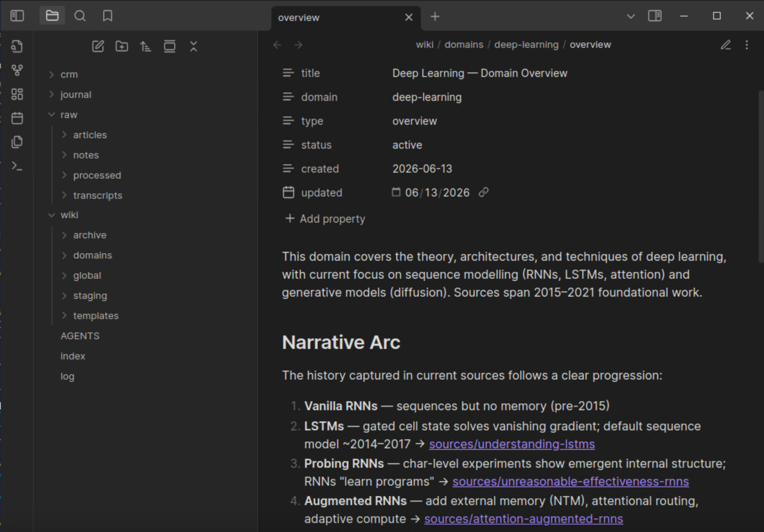Viewport: 764px width, 532px height.
Task: Open the search pane icon
Action: (x=80, y=16)
